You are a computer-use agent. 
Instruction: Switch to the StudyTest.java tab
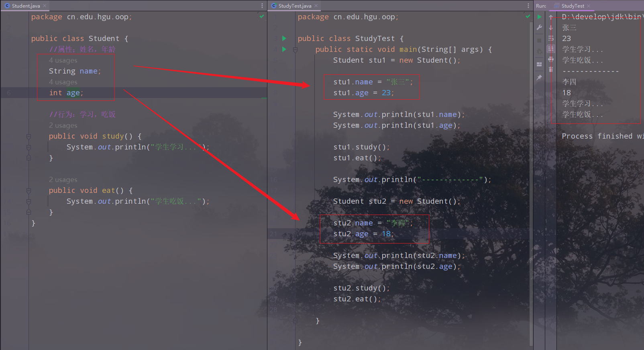coord(294,6)
